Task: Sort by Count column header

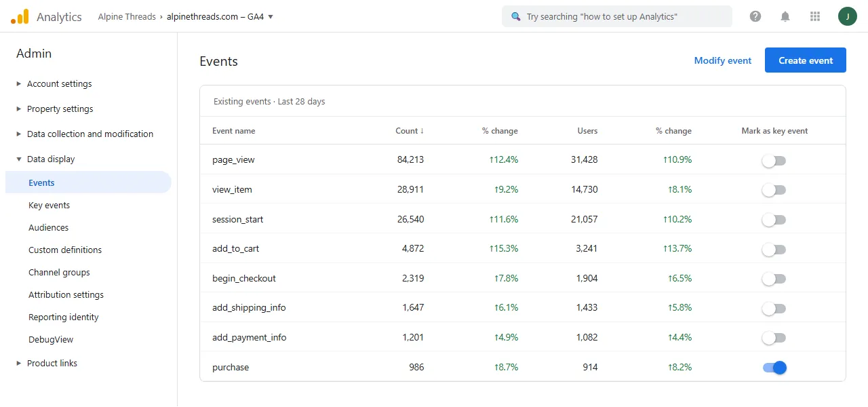Action: coord(410,131)
